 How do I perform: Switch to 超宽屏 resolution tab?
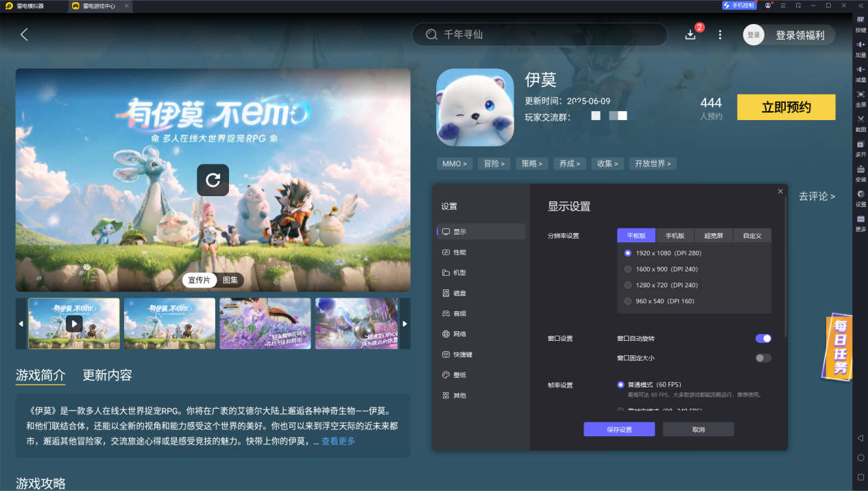(x=714, y=235)
